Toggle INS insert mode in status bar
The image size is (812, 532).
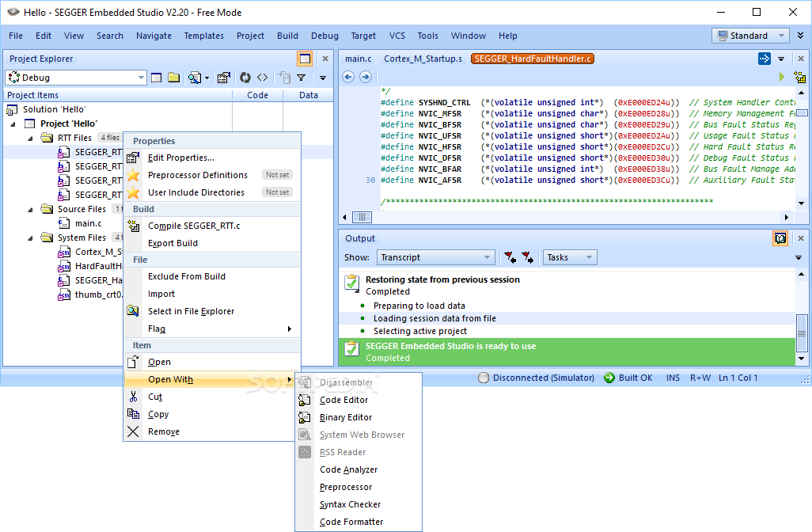[673, 378]
